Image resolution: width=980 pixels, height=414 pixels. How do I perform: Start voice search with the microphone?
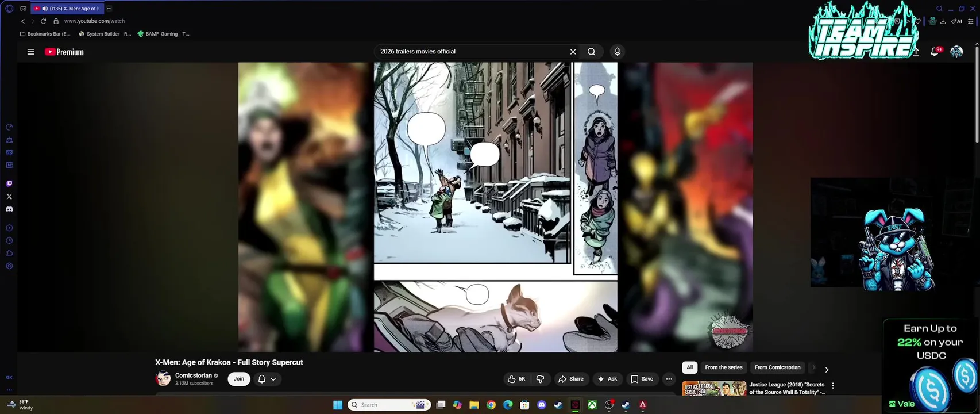[617, 52]
